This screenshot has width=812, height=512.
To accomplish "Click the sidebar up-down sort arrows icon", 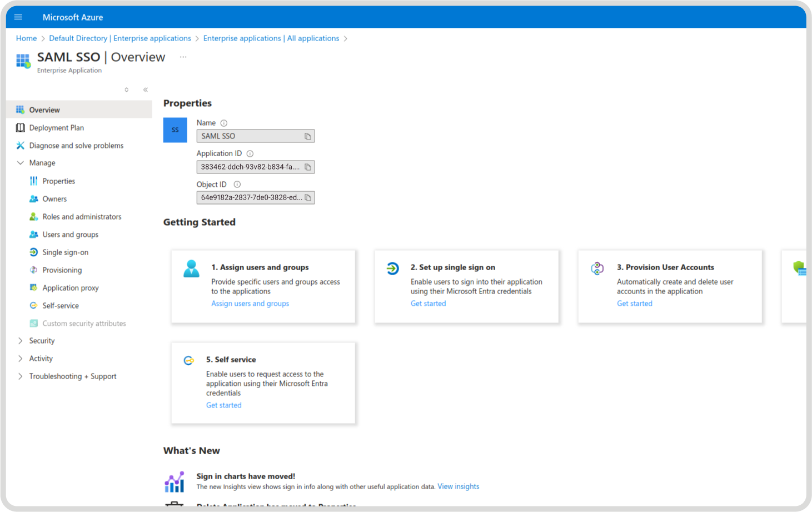I will pos(127,90).
